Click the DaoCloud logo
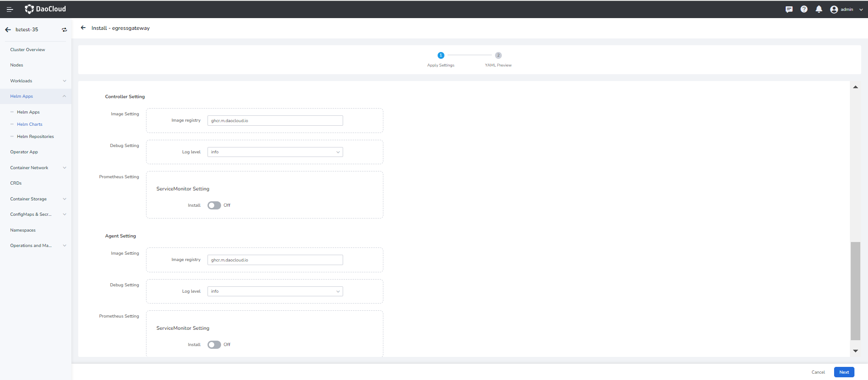This screenshot has width=868, height=380. [45, 9]
